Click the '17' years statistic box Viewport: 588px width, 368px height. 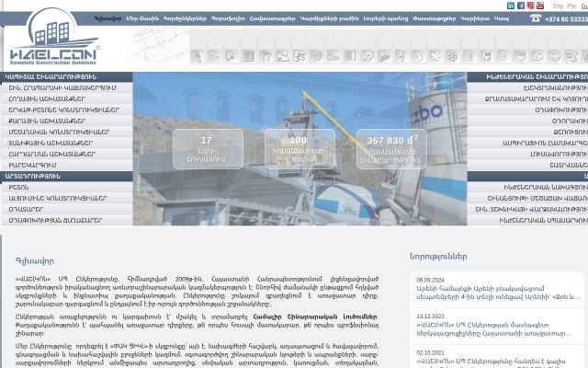click(209, 149)
